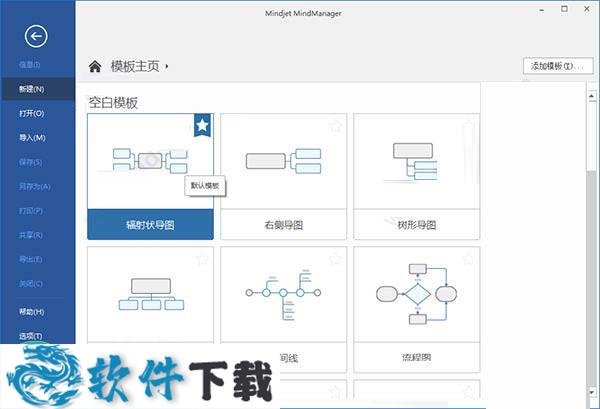Viewport: 600px width, 409px height.
Task: Click 保存(S) in the sidebar
Action: click(x=31, y=162)
